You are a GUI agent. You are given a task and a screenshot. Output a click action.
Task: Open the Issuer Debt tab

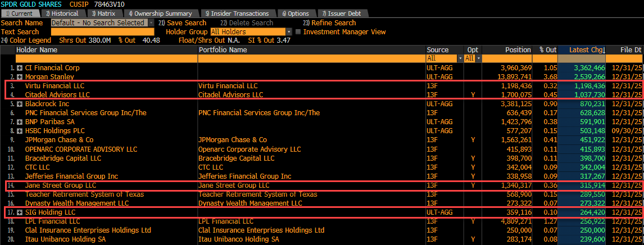pos(341,13)
